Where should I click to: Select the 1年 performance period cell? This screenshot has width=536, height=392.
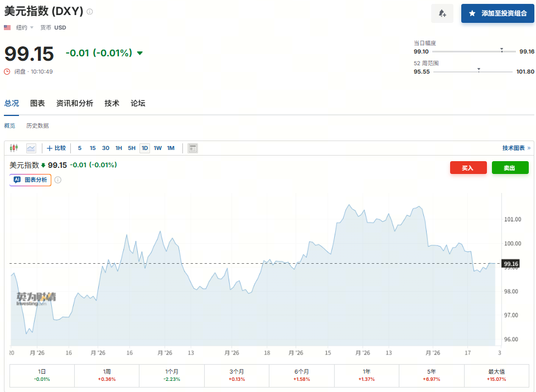pyautogui.click(x=366, y=375)
